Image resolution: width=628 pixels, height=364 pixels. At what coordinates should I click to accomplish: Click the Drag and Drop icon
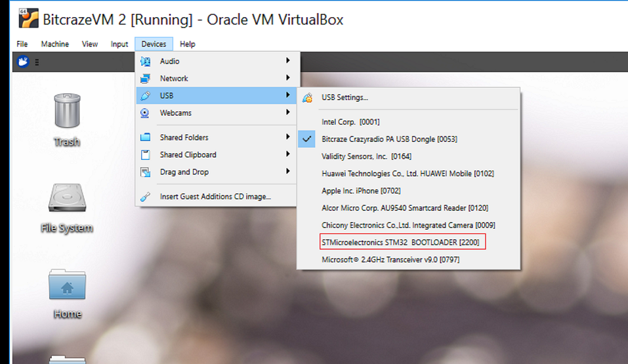coord(146,172)
